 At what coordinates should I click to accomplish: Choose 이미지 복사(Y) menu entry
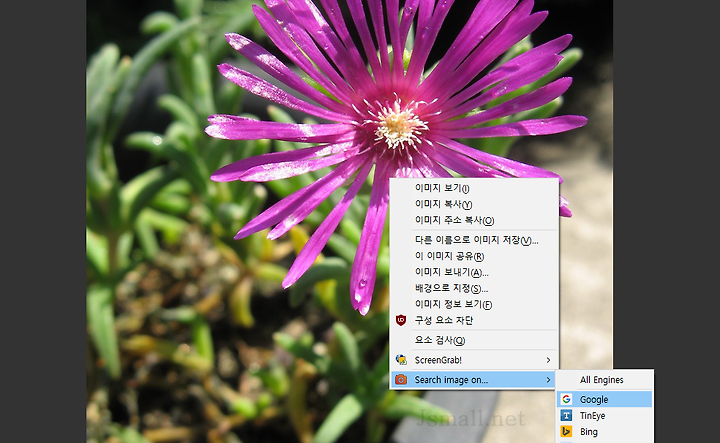474,204
